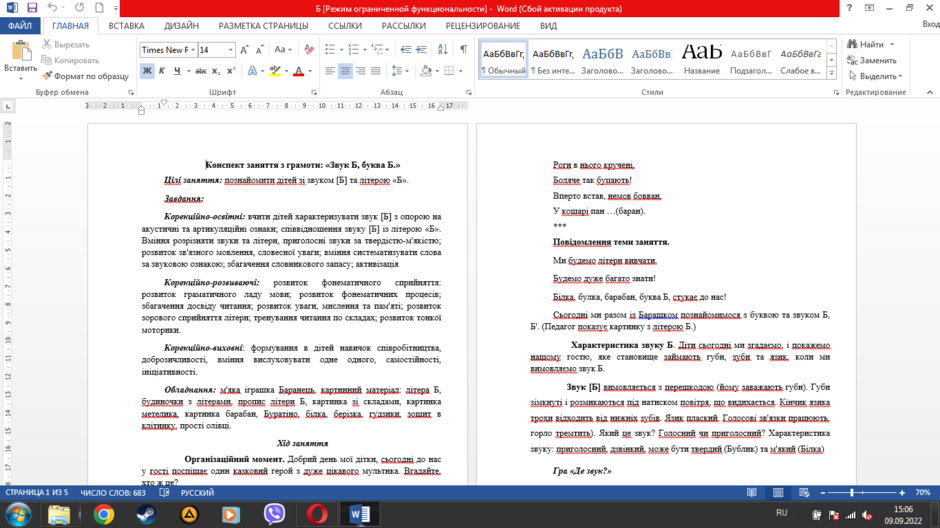This screenshot has width=940, height=528.
Task: Open Google Chrome from taskbar
Action: point(103,514)
